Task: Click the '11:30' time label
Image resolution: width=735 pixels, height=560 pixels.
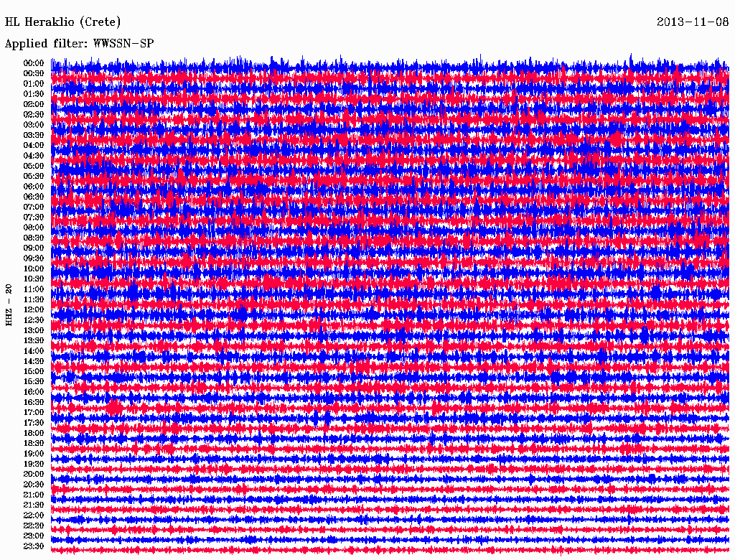Action: [34, 299]
